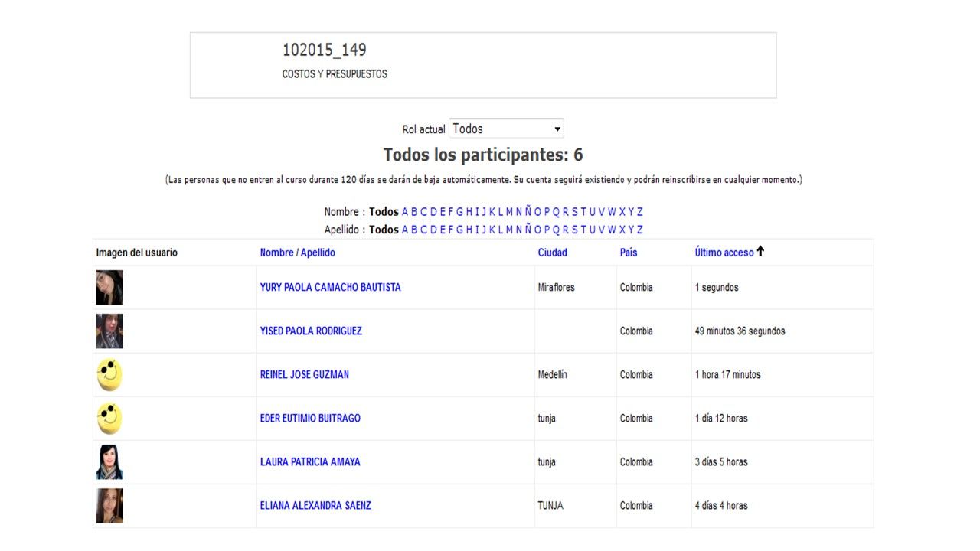Click the Imagen del usuario column header
This screenshot has height=551, width=980.
(x=137, y=252)
